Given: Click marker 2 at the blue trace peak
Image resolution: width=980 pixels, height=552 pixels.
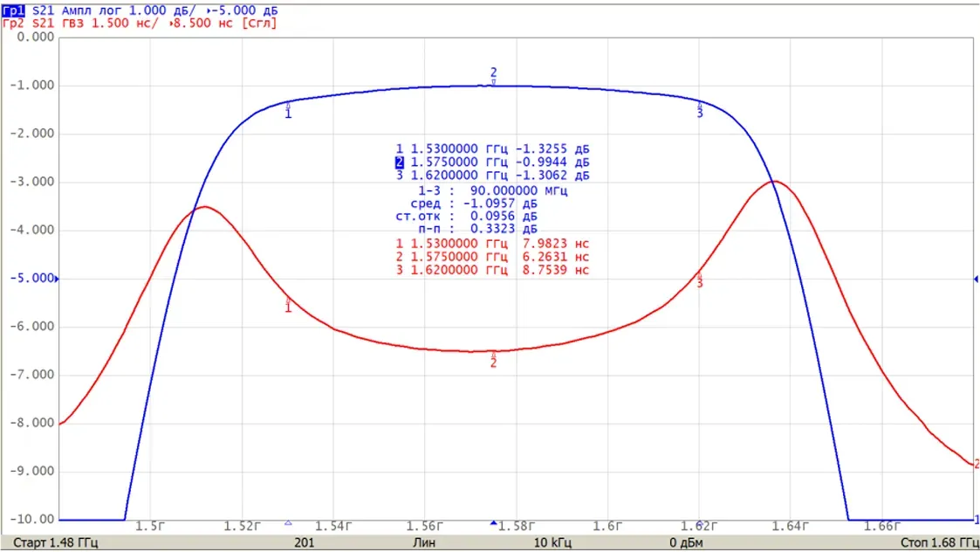Looking at the screenshot, I should (494, 75).
